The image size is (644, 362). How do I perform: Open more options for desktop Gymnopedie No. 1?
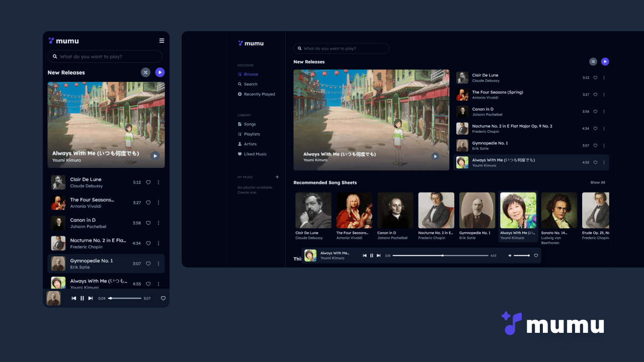(x=604, y=145)
